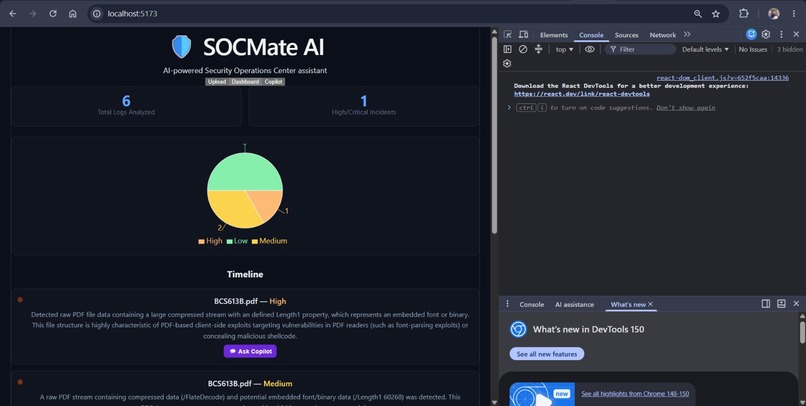Close the What's new tab with its X

coord(650,304)
